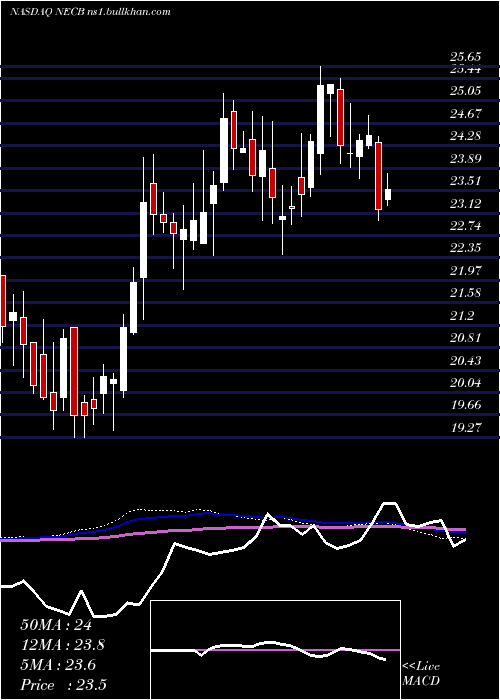Select the 24.28 price axis label
The height and width of the screenshot is (700, 500).
coord(466,136)
